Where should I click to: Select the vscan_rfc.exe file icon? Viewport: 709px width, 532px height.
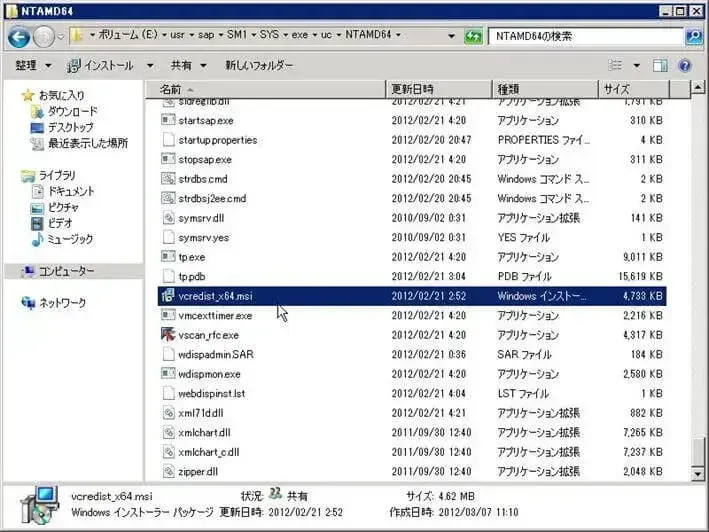click(168, 335)
